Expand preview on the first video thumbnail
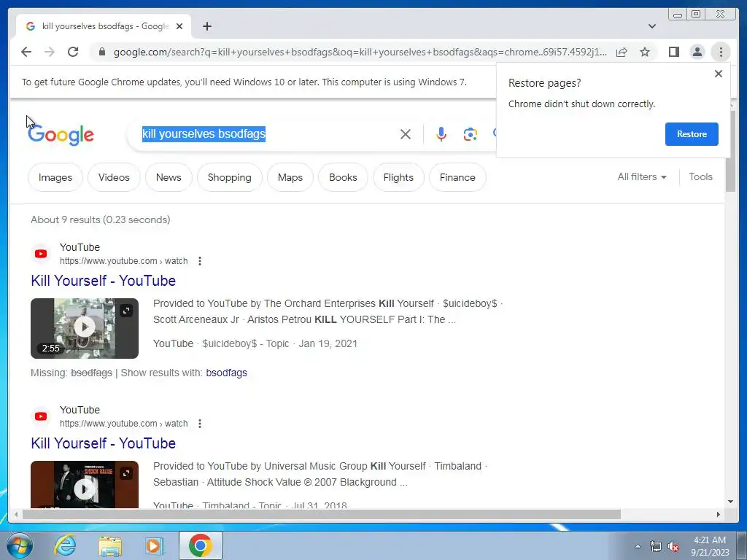747x560 pixels. pos(125,311)
